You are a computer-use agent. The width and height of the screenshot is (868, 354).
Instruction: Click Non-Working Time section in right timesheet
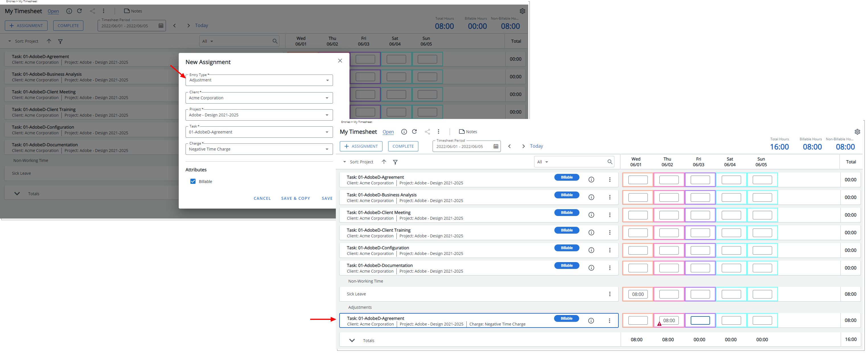(x=365, y=281)
